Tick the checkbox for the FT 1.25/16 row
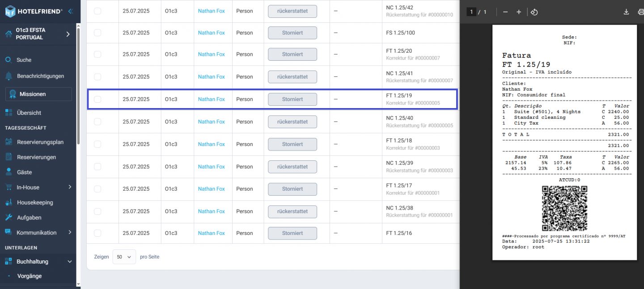This screenshot has width=644, height=289. pyautogui.click(x=97, y=233)
